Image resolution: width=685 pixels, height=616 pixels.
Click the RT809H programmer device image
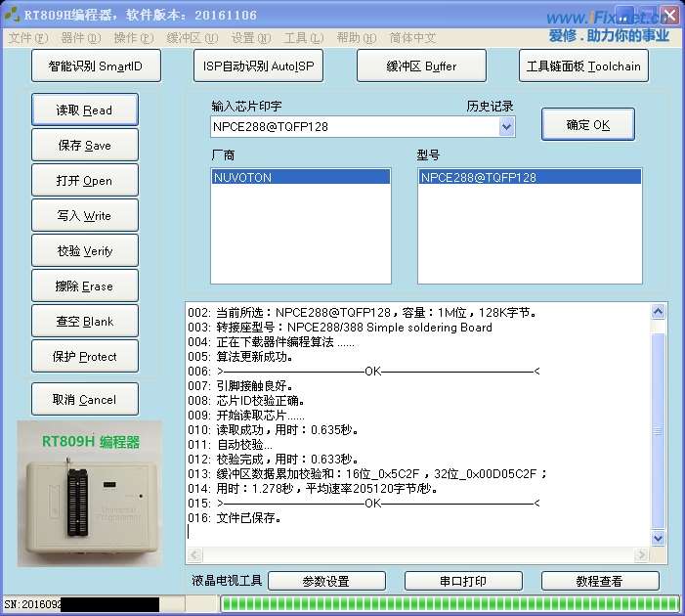[x=91, y=494]
